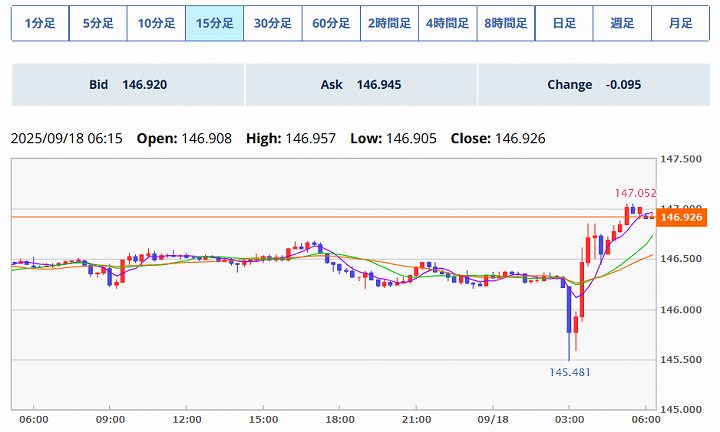The image size is (720, 432).
Task: Choose the 4時間足 tab
Action: [x=448, y=23]
